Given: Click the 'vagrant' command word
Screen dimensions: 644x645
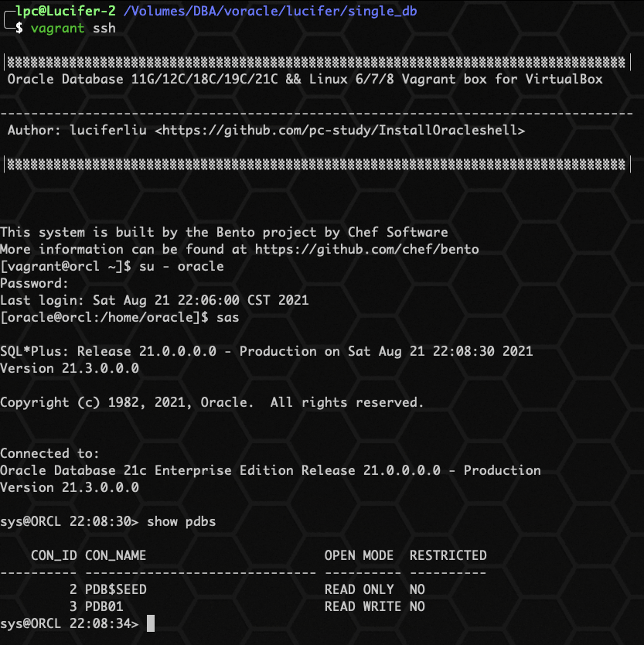Looking at the screenshot, I should pyautogui.click(x=57, y=29).
